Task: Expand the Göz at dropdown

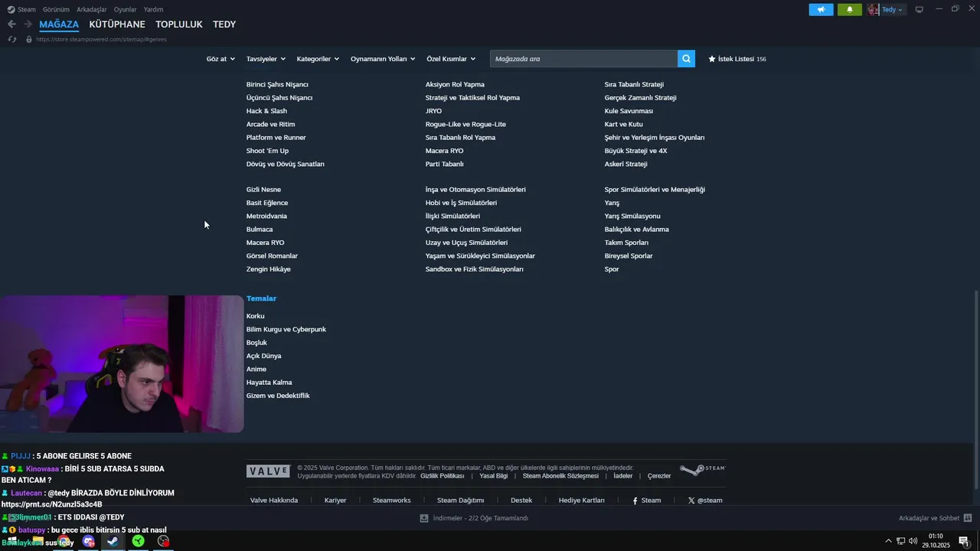Action: [x=220, y=59]
